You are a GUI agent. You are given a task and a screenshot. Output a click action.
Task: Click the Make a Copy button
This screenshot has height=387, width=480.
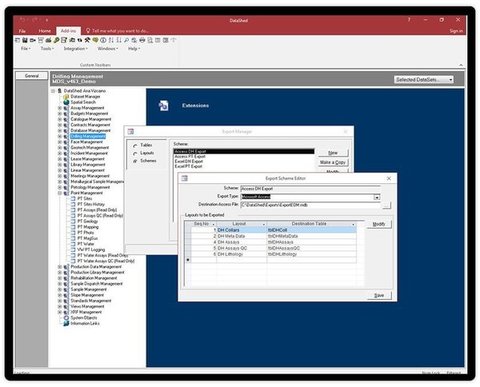(333, 162)
